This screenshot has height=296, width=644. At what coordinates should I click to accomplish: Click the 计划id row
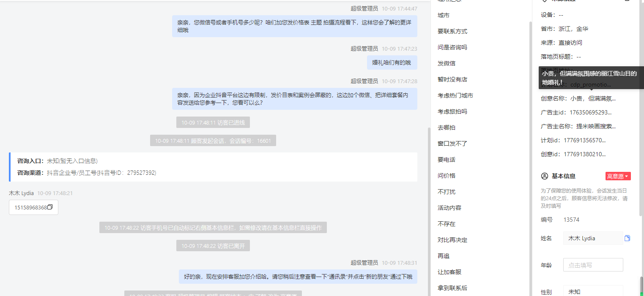coord(573,140)
